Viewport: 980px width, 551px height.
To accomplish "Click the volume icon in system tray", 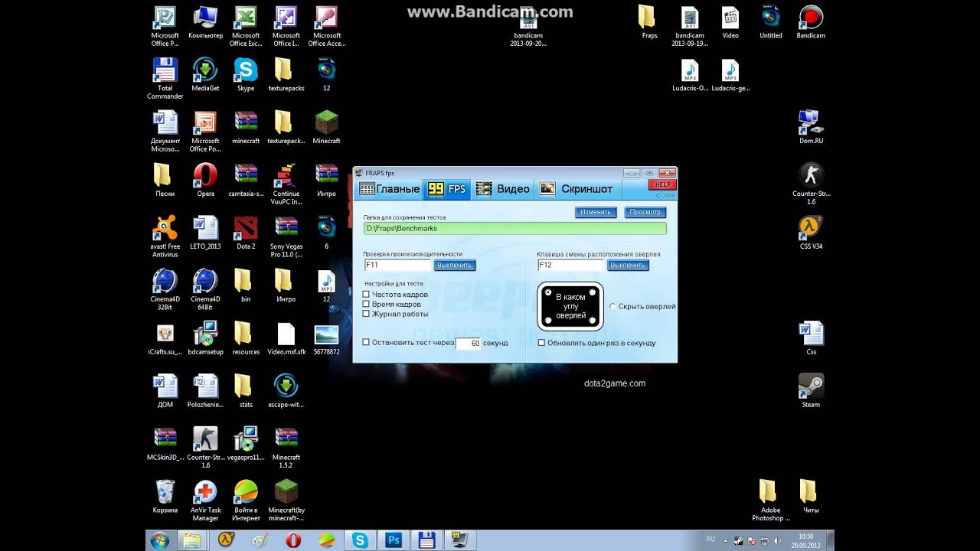I will pyautogui.click(x=777, y=541).
